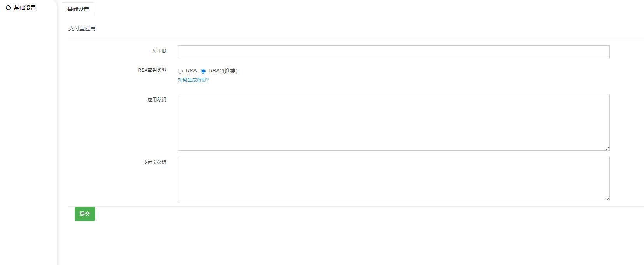Click the 支付宝公钥 field label

coord(154,163)
